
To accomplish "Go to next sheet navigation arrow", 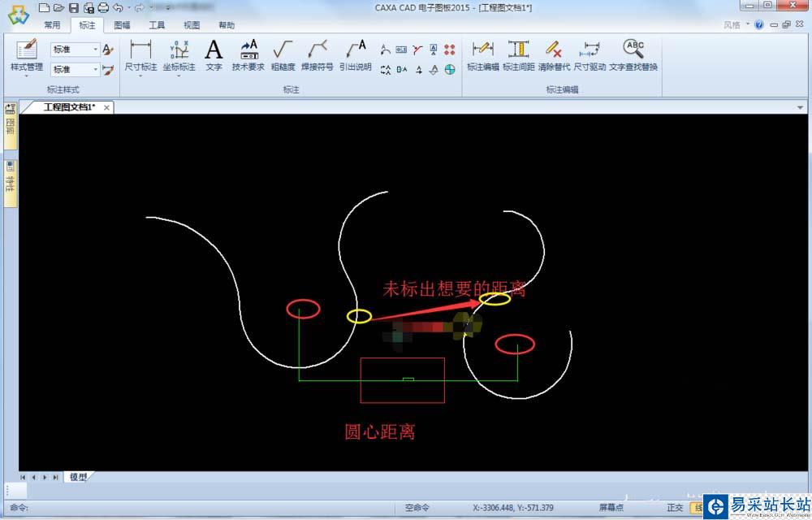I will (45, 477).
